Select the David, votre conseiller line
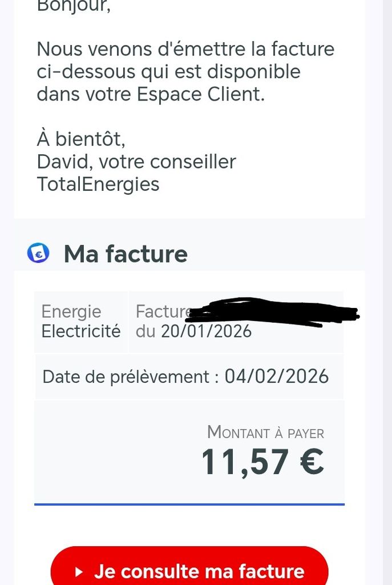The image size is (392, 585). [136, 162]
